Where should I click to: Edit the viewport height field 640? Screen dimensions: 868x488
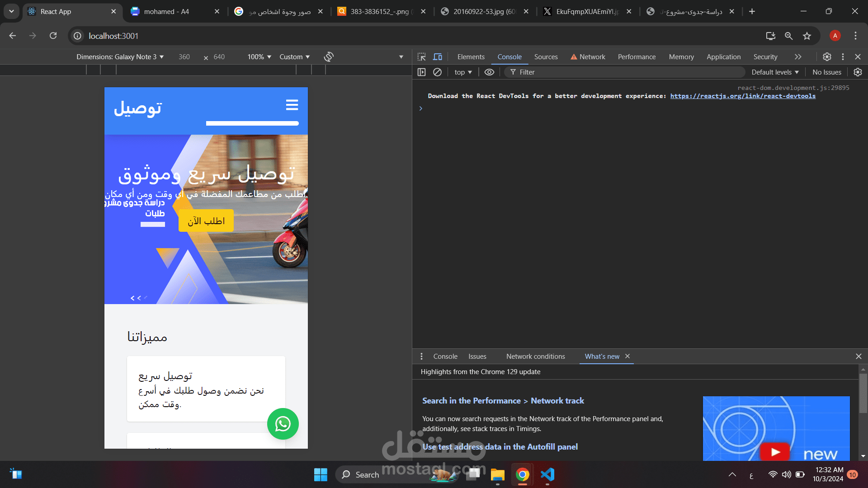coord(219,56)
